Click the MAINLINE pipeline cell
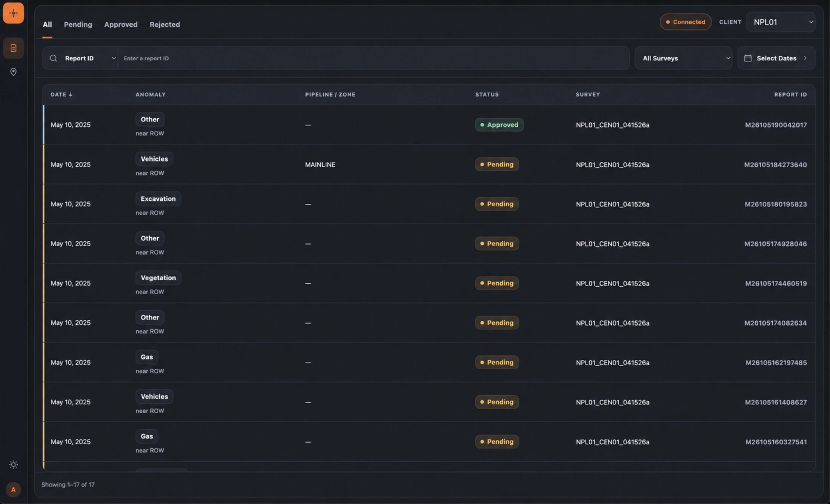This screenshot has width=830, height=504. pyautogui.click(x=320, y=164)
